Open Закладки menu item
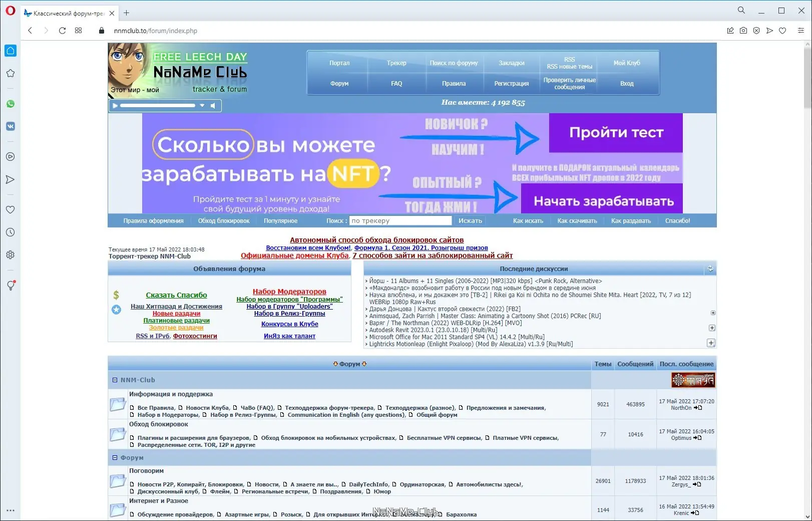Image resolution: width=812 pixels, height=521 pixels. tap(512, 63)
